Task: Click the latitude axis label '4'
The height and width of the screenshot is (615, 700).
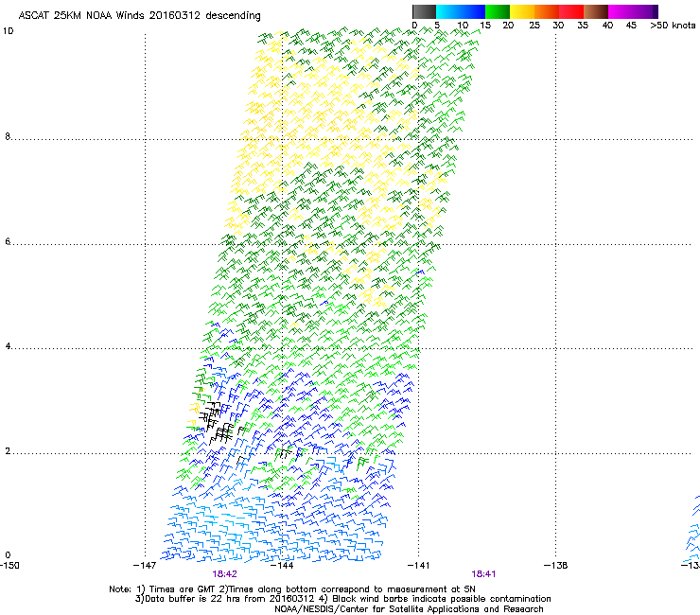Action: pyautogui.click(x=8, y=346)
